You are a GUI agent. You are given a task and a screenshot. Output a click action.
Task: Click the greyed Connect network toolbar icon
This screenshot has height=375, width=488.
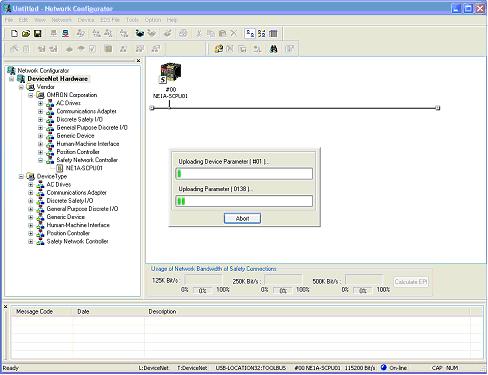pos(54,33)
